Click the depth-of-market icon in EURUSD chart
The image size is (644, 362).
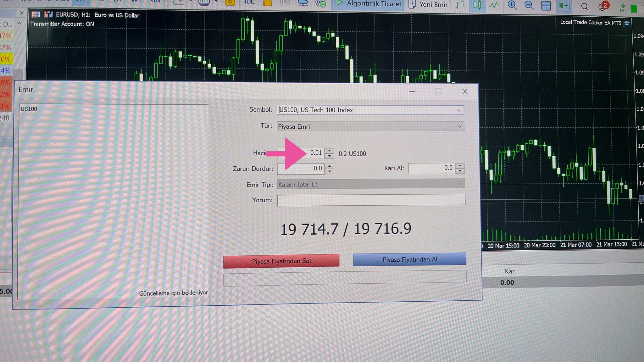48,14
